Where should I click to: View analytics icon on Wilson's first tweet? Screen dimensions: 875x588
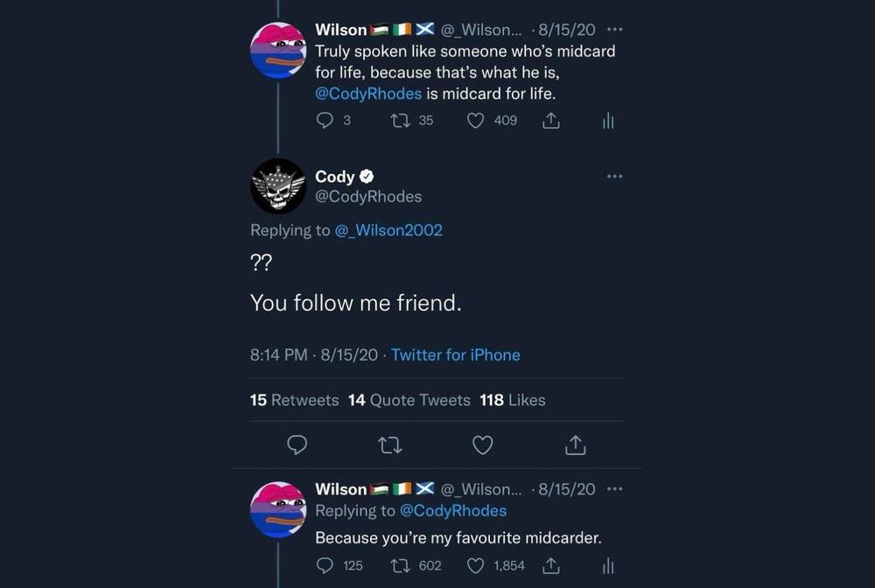click(608, 121)
